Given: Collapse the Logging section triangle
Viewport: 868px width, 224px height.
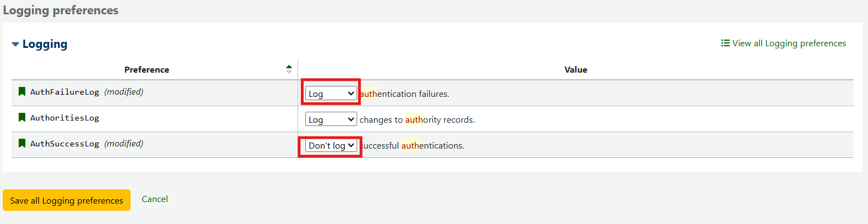Looking at the screenshot, I should [15, 44].
